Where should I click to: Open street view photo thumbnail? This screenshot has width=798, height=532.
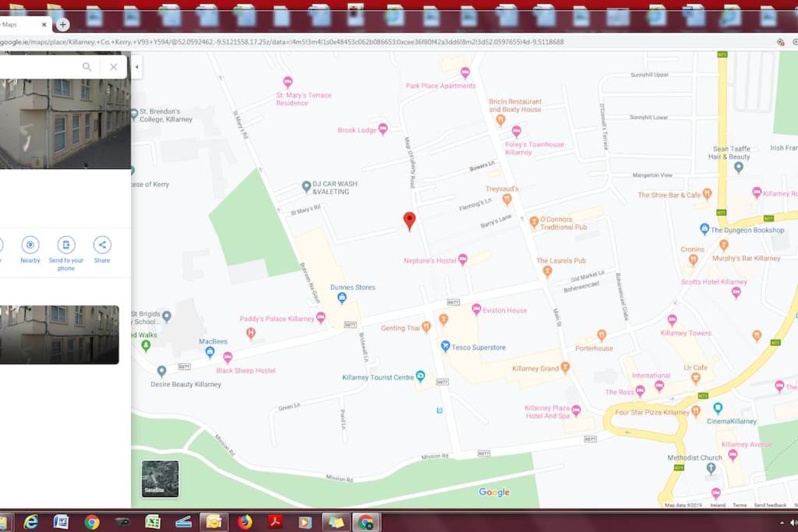[59, 335]
